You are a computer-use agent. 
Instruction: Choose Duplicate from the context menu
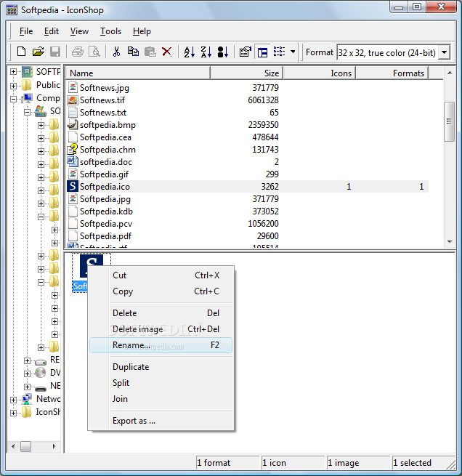click(161, 367)
